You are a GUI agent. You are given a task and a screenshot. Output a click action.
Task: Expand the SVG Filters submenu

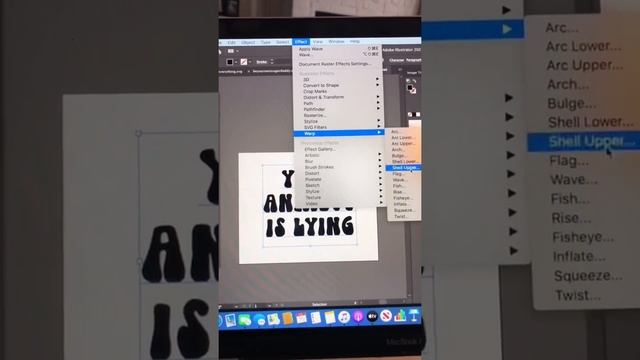378,127
